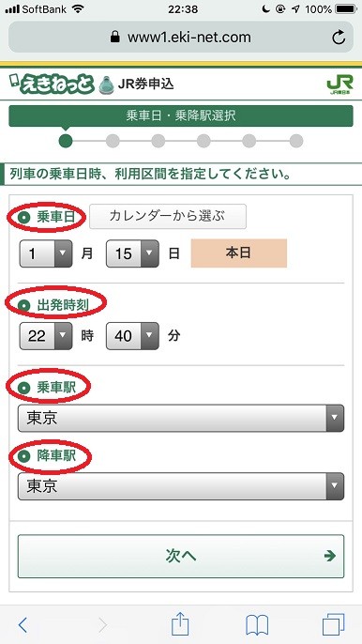Tap the eki-net.com address bar
This screenshot has height=644, width=362.
[181, 38]
